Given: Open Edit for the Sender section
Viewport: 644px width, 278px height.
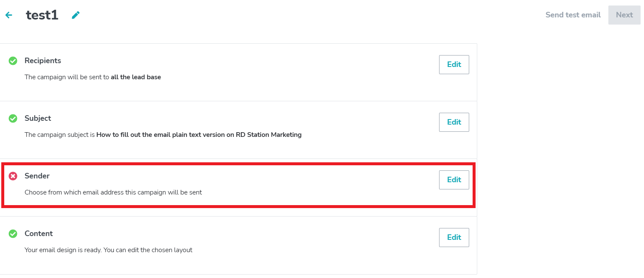Looking at the screenshot, I should [x=454, y=180].
